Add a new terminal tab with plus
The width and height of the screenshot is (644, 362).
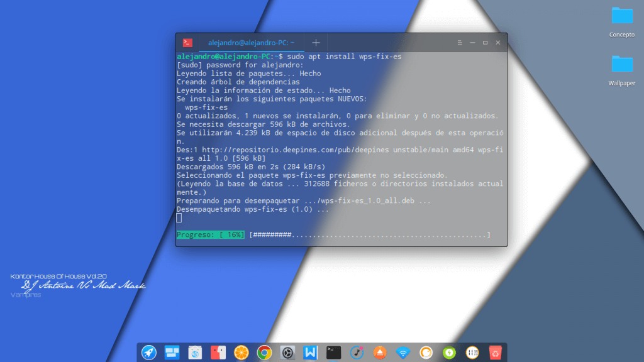(x=316, y=43)
